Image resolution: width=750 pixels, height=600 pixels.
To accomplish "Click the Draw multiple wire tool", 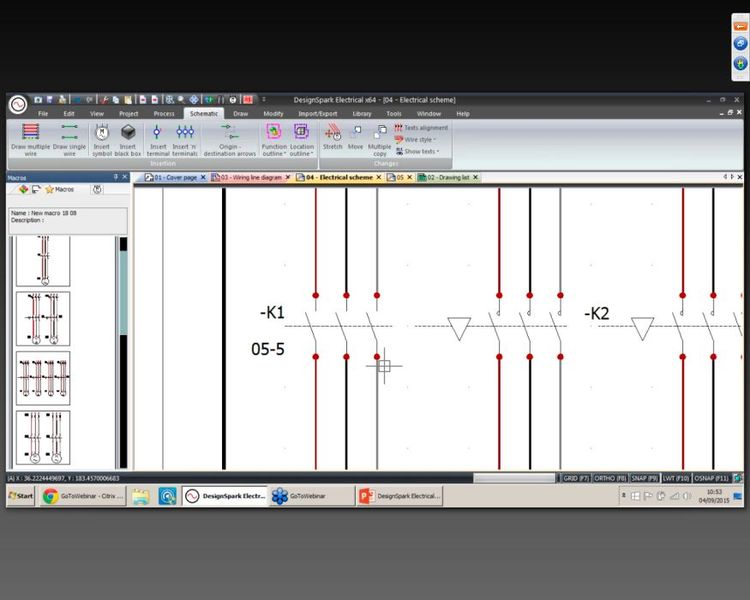I will (31, 139).
